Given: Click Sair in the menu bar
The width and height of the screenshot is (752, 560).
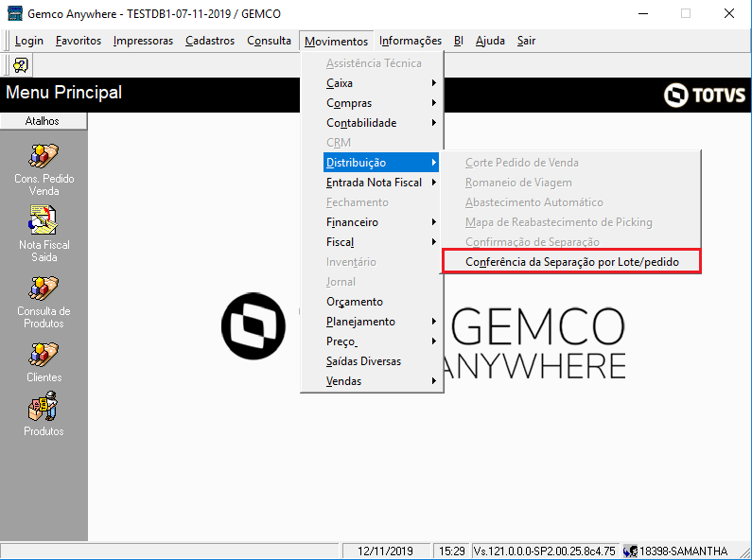Looking at the screenshot, I should coord(526,41).
